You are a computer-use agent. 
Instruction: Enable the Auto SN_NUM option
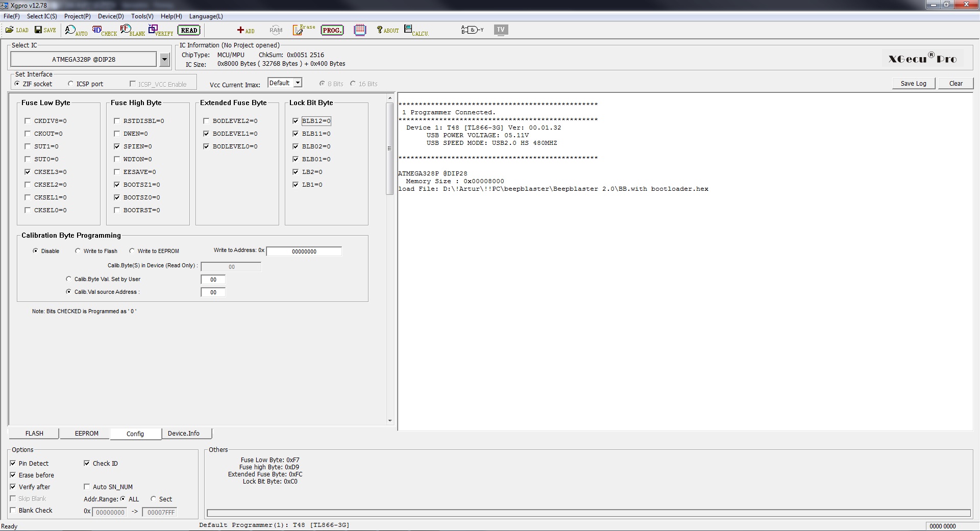coord(87,487)
